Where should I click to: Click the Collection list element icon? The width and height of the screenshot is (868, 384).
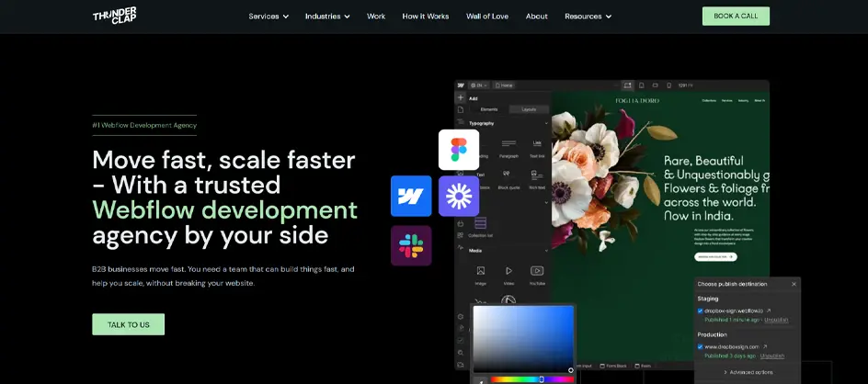[481, 223]
